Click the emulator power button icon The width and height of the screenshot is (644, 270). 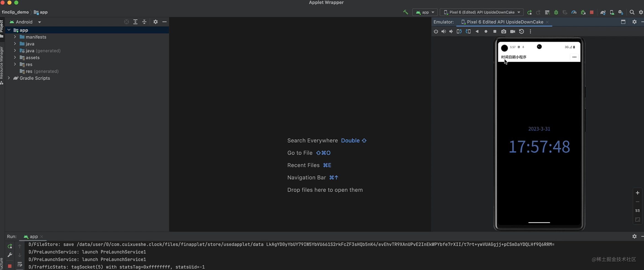pos(436,32)
